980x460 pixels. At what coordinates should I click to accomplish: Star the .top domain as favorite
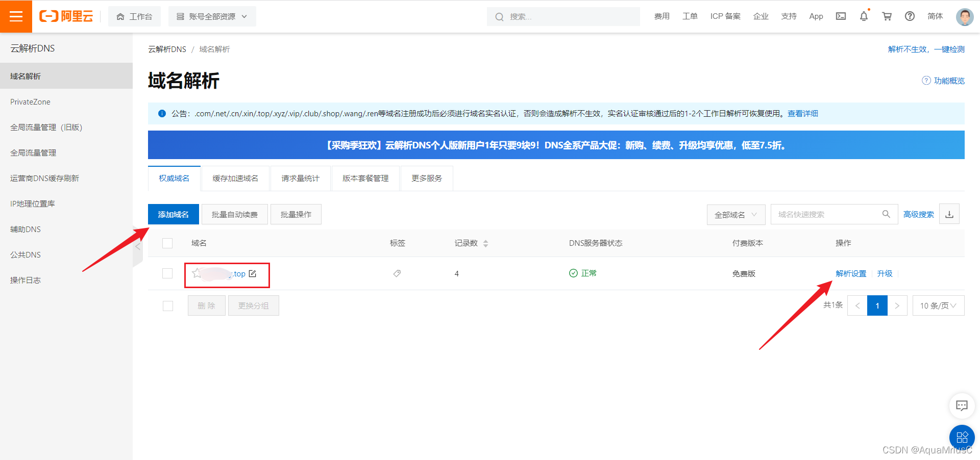tap(197, 273)
